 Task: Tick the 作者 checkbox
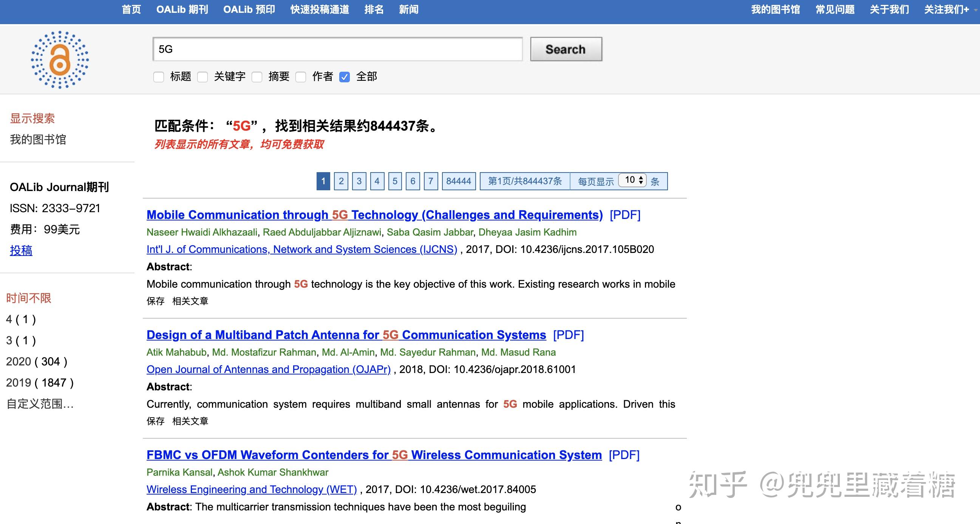(301, 77)
